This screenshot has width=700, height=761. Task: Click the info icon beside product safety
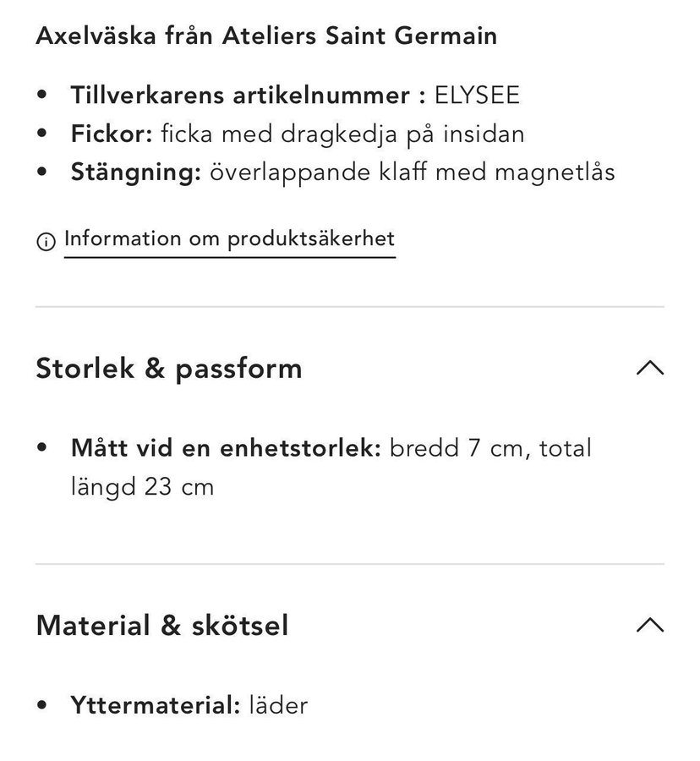pos(46,242)
